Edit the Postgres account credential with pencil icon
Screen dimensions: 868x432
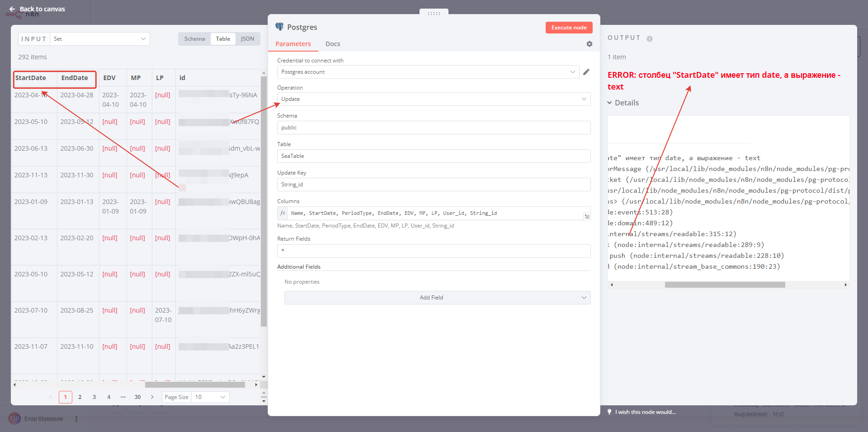pos(586,71)
